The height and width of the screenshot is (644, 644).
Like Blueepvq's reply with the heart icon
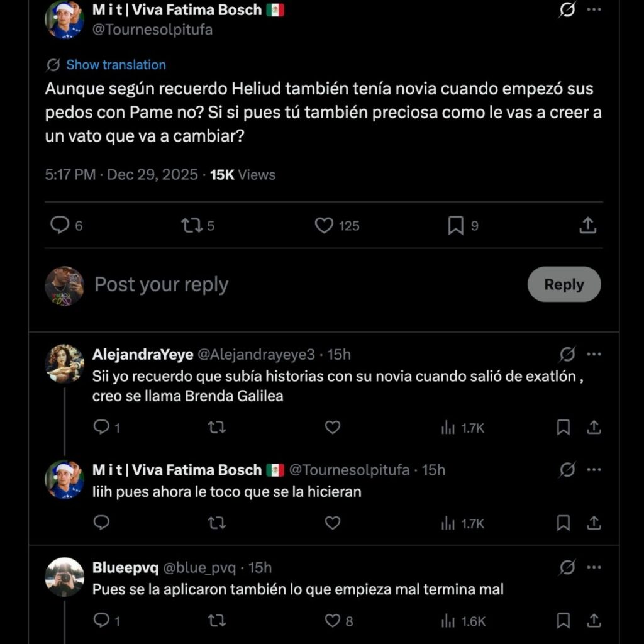[x=333, y=620]
